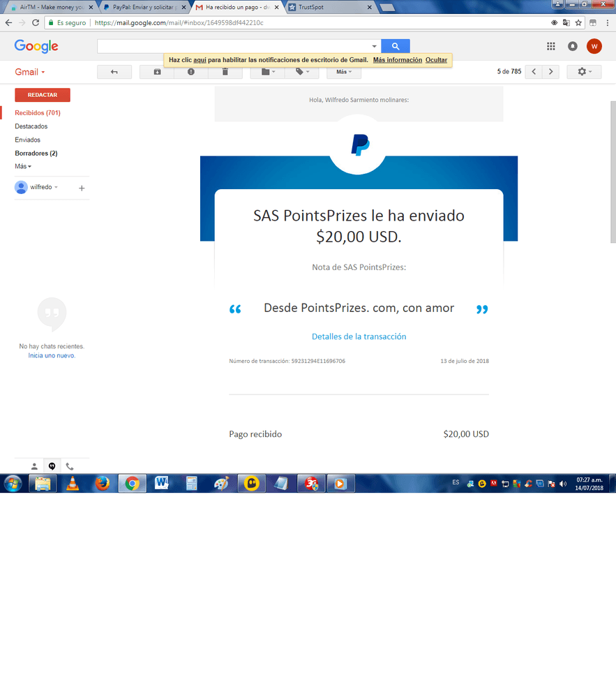Open Recibidos (701) inbox
The width and height of the screenshot is (616, 698).
38,113
